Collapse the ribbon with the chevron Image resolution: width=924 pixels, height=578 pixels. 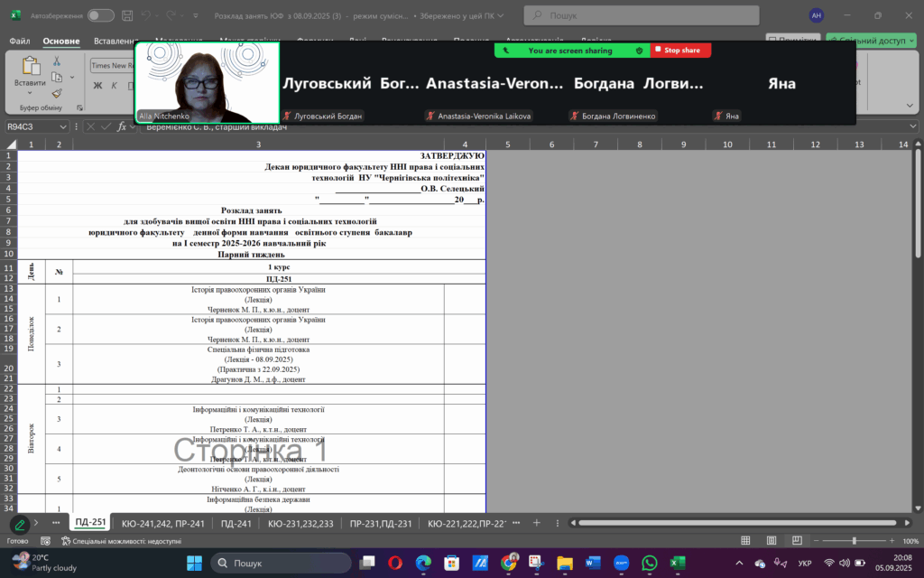click(910, 106)
